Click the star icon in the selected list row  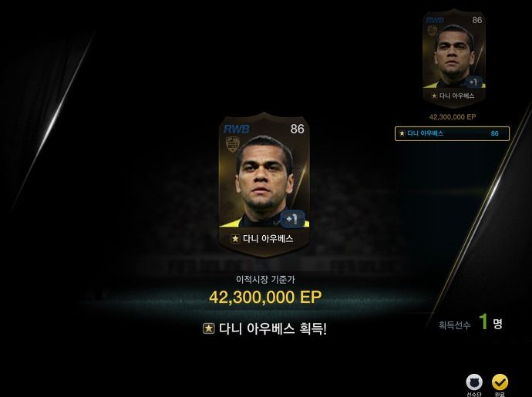click(x=402, y=133)
